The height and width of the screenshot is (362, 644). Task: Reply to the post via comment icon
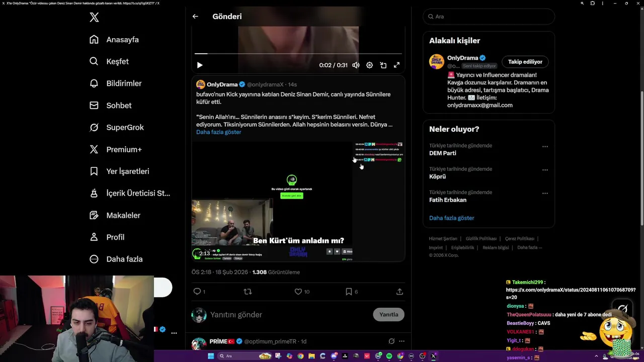pos(197,292)
